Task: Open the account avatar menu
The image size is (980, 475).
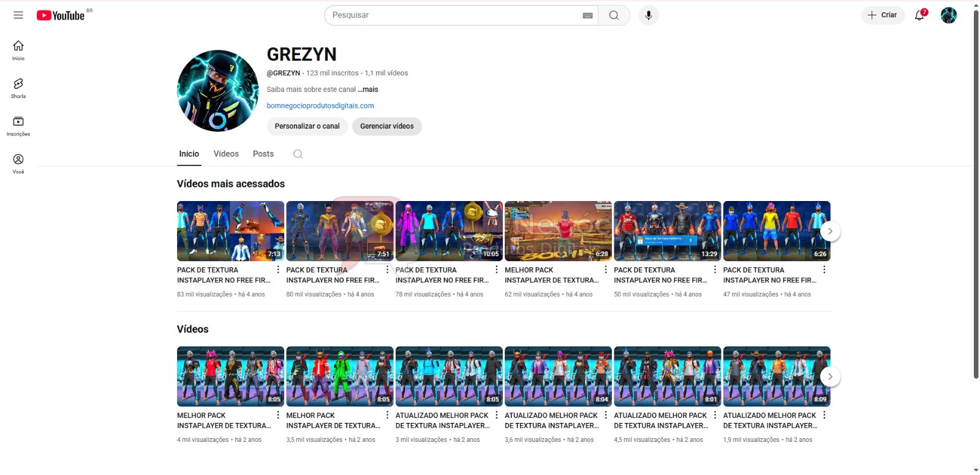Action: click(x=949, y=15)
